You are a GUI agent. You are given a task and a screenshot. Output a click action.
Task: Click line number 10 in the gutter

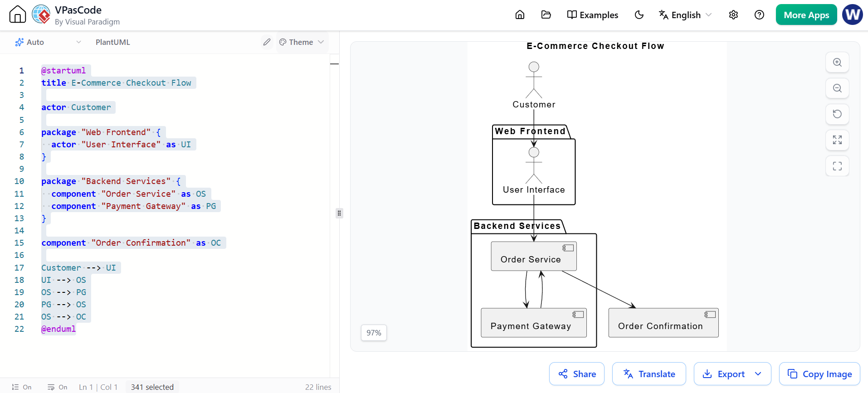19,181
